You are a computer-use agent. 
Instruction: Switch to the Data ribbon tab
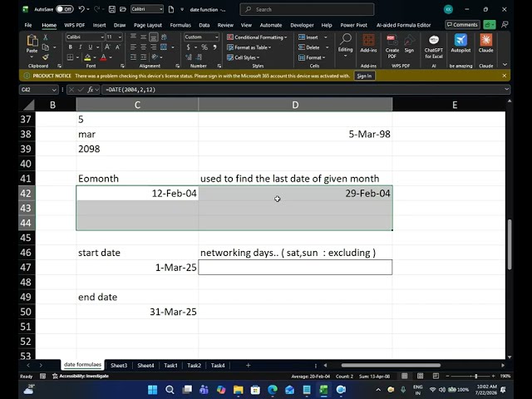tap(204, 25)
